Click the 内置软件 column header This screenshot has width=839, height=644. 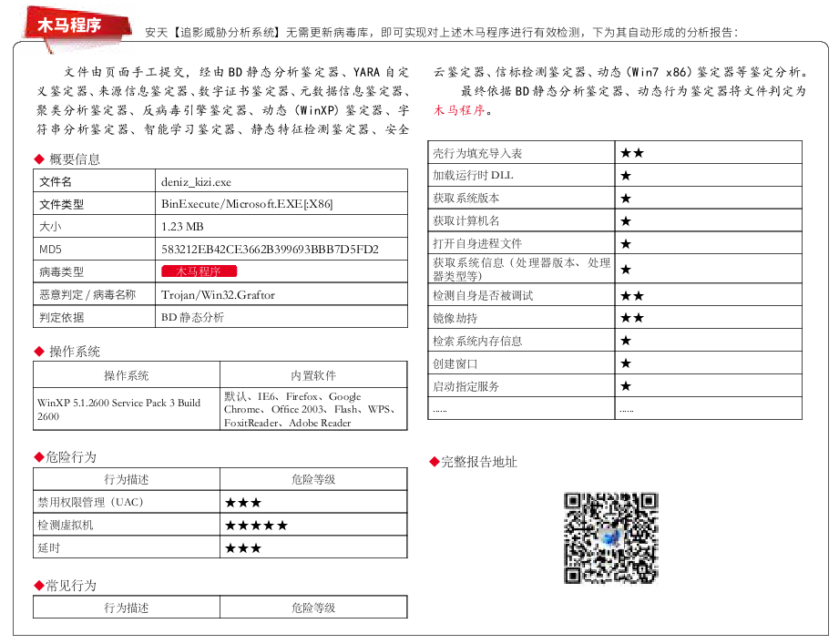point(313,375)
